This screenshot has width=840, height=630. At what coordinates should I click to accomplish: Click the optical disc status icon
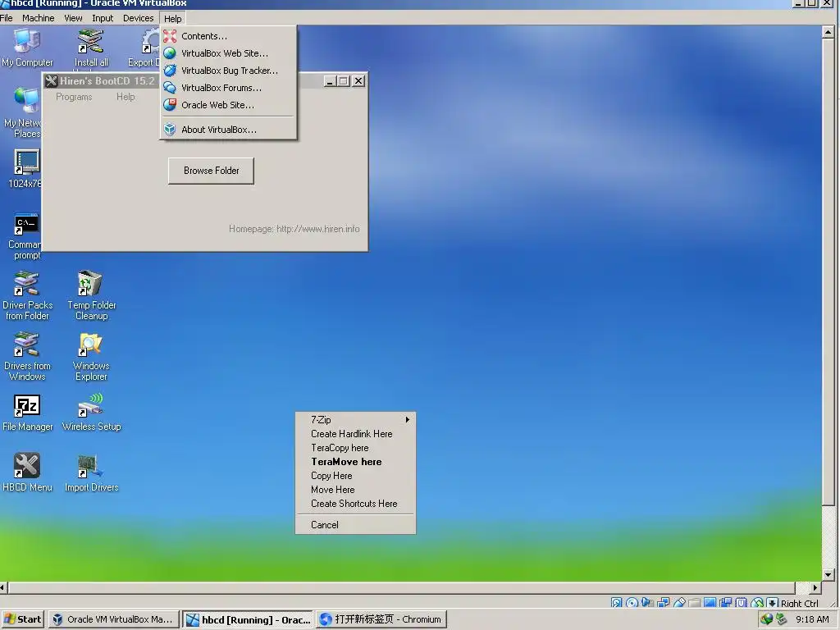(632, 603)
